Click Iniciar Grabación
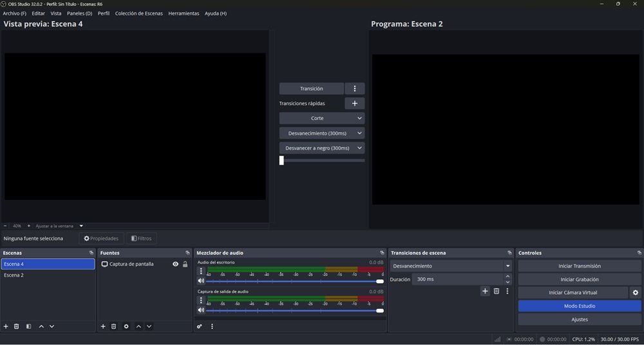The width and height of the screenshot is (644, 345). click(580, 279)
